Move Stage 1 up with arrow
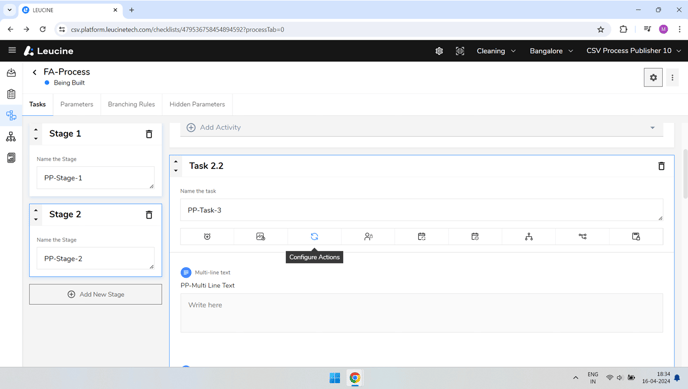688x389 pixels. [x=36, y=130]
